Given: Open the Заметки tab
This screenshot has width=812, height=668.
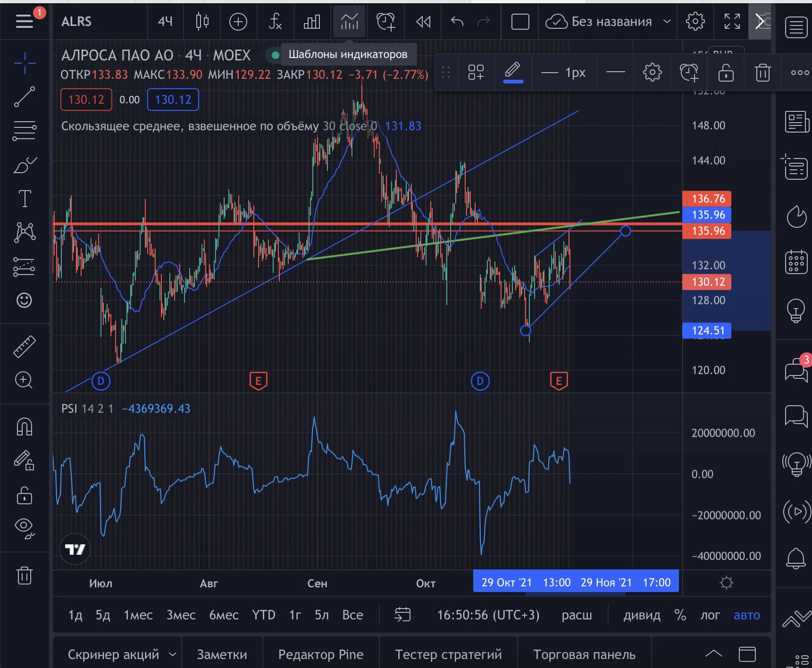Looking at the screenshot, I should click(x=222, y=654).
